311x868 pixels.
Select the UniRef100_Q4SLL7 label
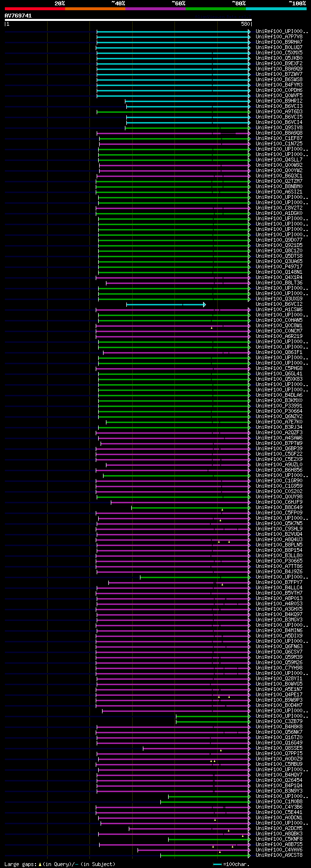click(x=279, y=159)
